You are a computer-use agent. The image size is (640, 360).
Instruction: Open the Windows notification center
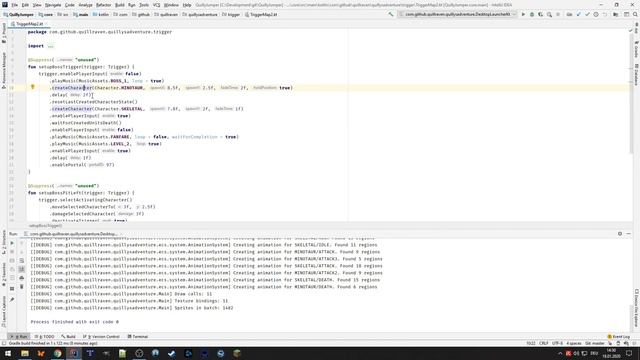pyautogui.click(x=629, y=353)
